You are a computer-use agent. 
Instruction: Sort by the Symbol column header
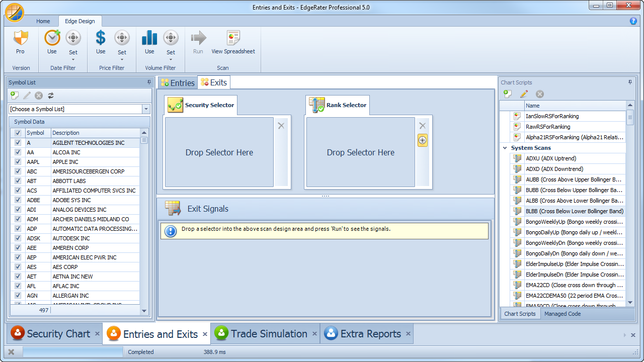(x=38, y=133)
